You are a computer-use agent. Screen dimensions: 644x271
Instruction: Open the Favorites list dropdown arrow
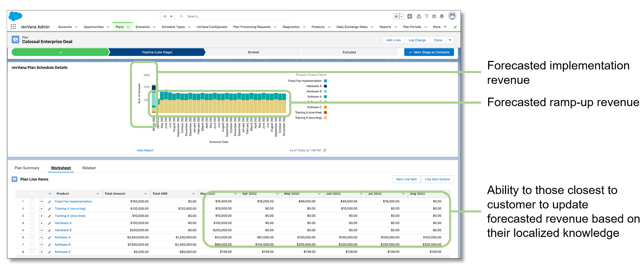(x=401, y=16)
